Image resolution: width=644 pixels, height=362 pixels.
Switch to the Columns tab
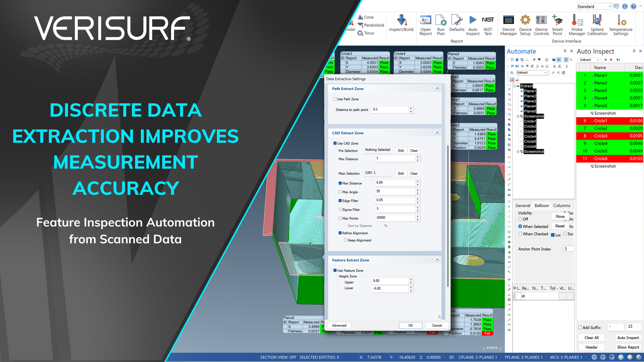[562, 205]
